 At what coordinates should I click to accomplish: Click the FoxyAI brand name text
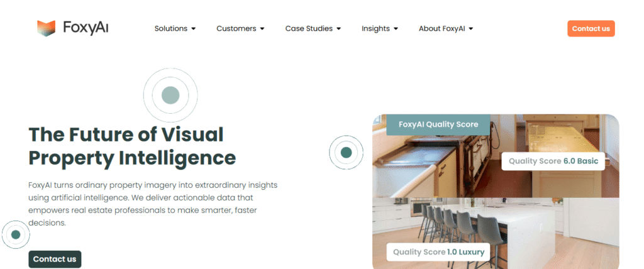click(86, 28)
